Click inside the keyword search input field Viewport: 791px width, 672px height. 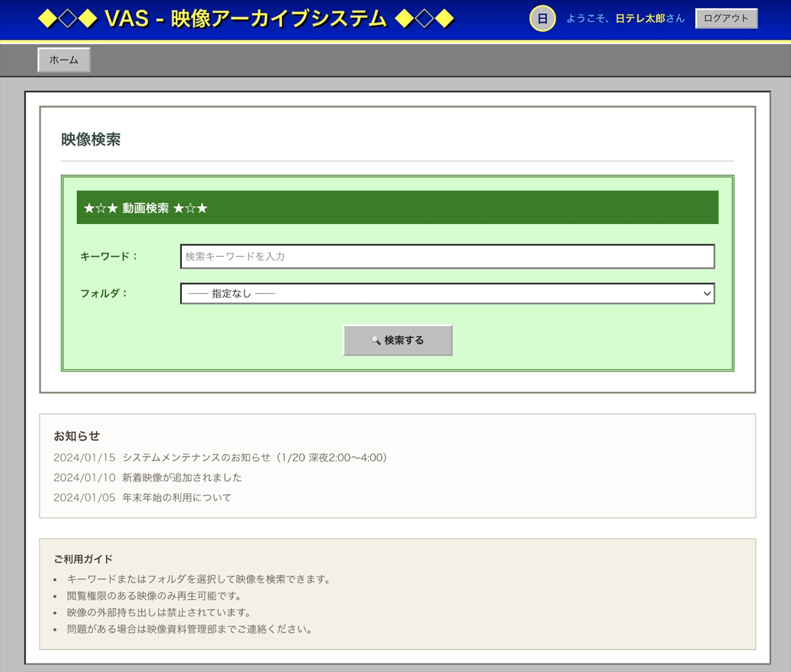(447, 256)
